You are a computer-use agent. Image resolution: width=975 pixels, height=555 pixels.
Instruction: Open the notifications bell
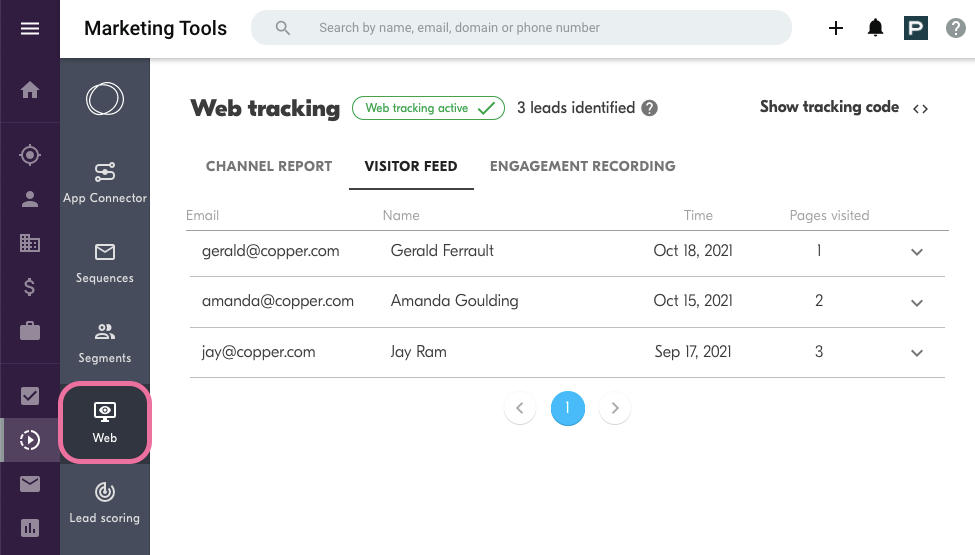coord(876,28)
